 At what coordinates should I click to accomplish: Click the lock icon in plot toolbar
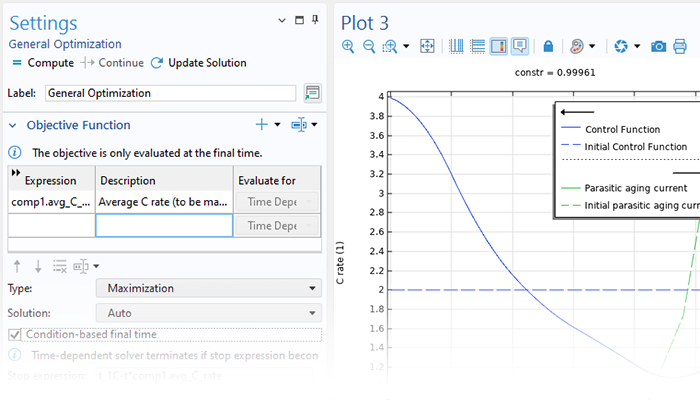coord(548,46)
